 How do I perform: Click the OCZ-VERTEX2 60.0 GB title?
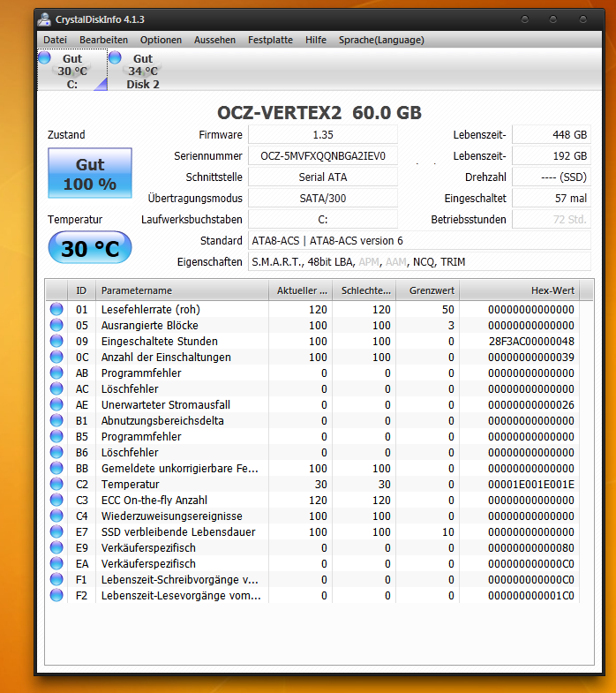click(319, 113)
